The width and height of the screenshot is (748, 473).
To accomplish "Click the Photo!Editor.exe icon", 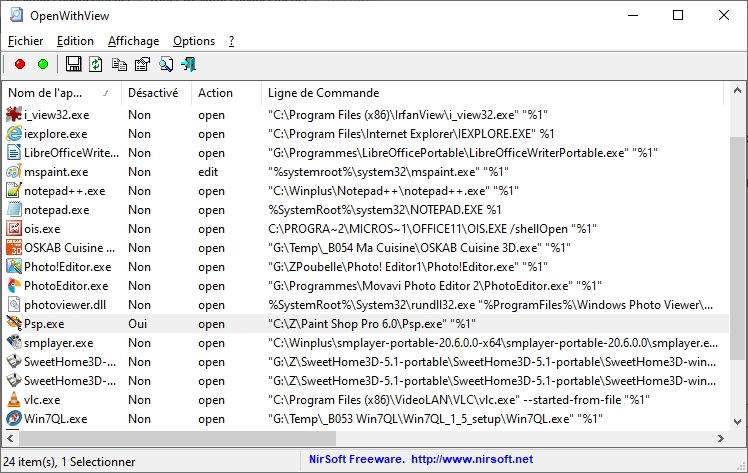I will point(14,267).
